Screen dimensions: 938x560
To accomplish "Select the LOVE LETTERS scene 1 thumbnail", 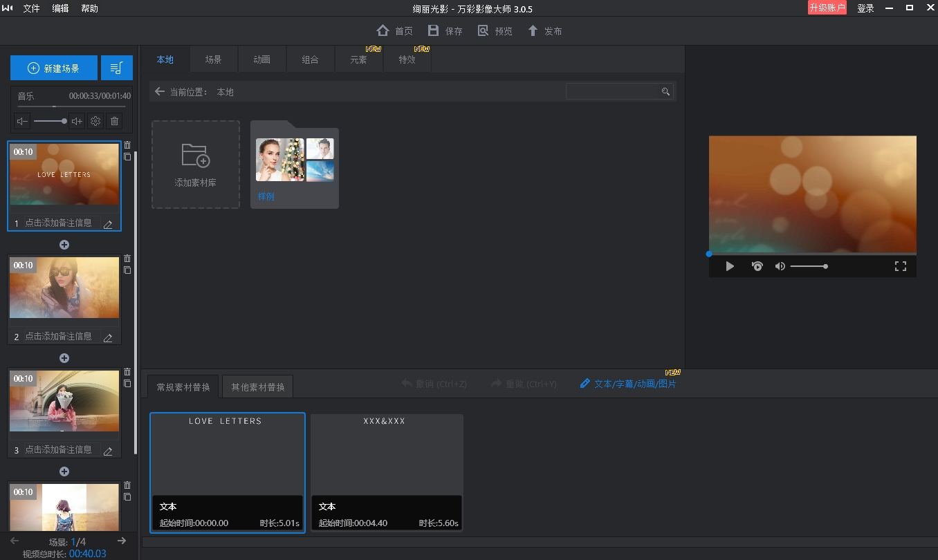I will [64, 174].
